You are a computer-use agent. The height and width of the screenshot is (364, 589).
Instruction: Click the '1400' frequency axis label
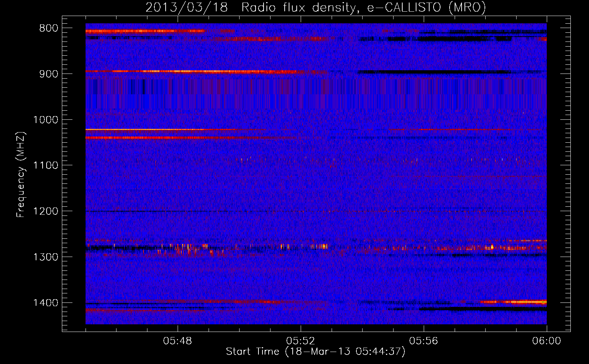click(46, 303)
